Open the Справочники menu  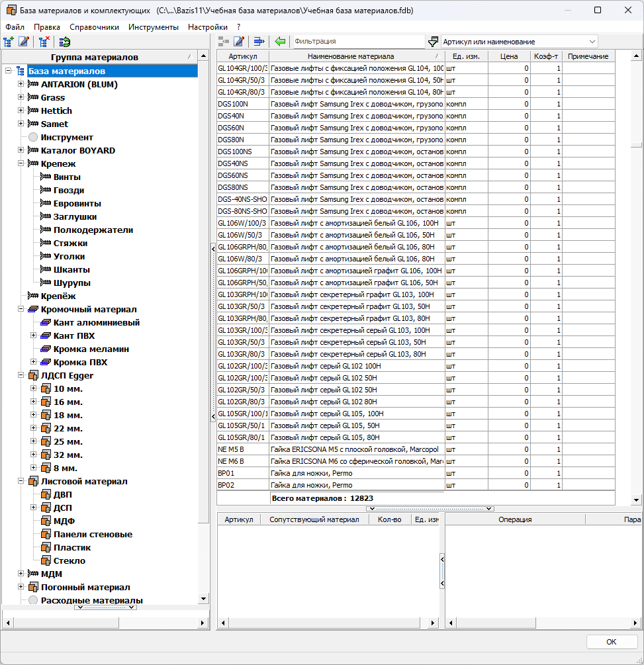[x=94, y=27]
